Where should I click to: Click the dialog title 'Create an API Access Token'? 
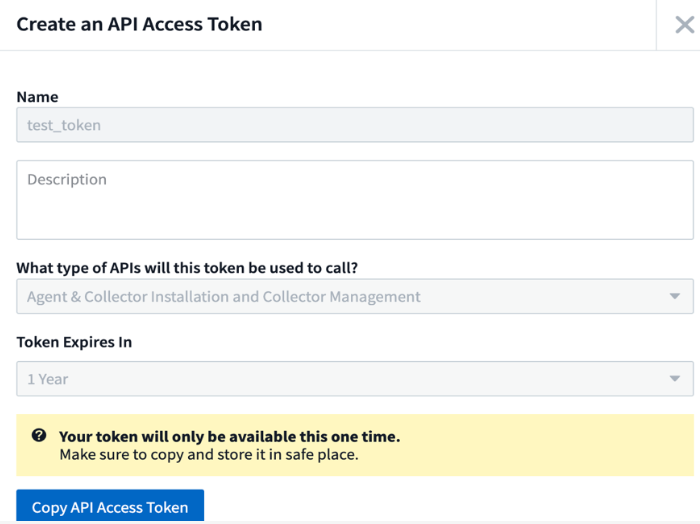[139, 24]
